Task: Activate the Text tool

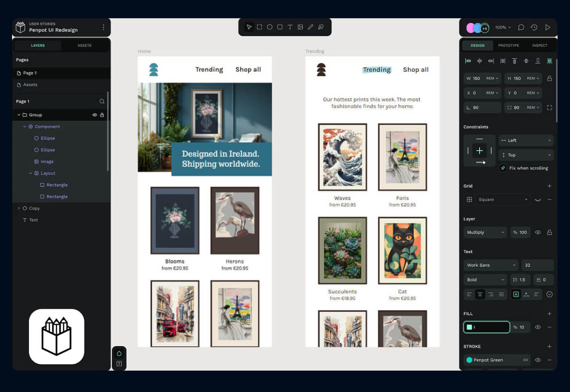Action: point(290,27)
